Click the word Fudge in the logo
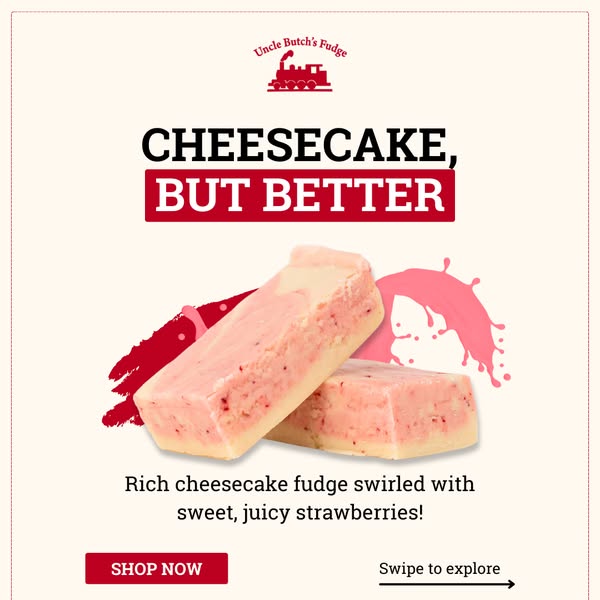600x600 pixels. point(333,48)
